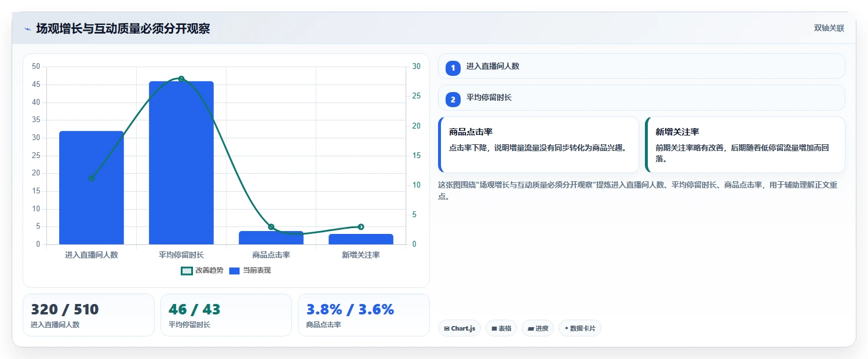Screen dimensions: 868x359
Task: Click left axis value 50
Action: (x=36, y=67)
